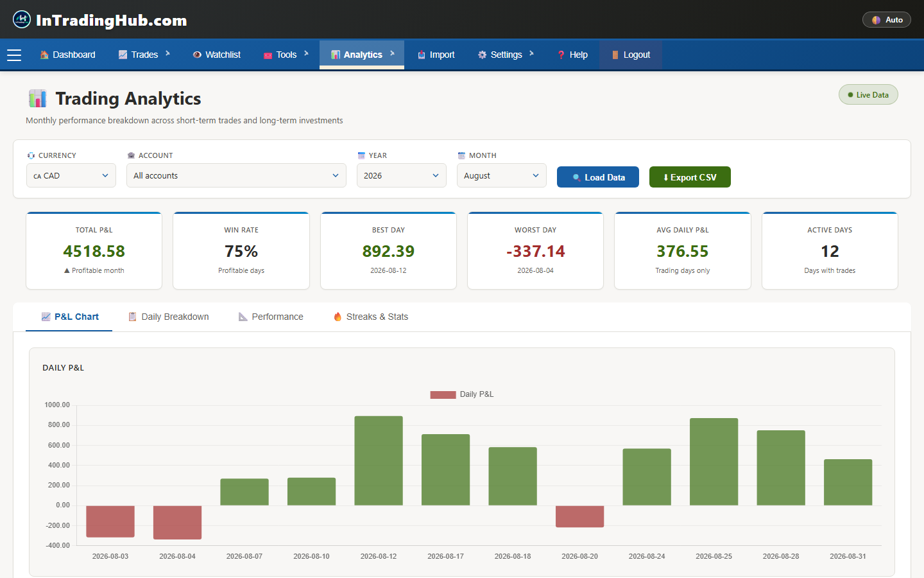Click the Worst Day value -337.14
Viewport: 924px width, 578px height.
coord(536,251)
